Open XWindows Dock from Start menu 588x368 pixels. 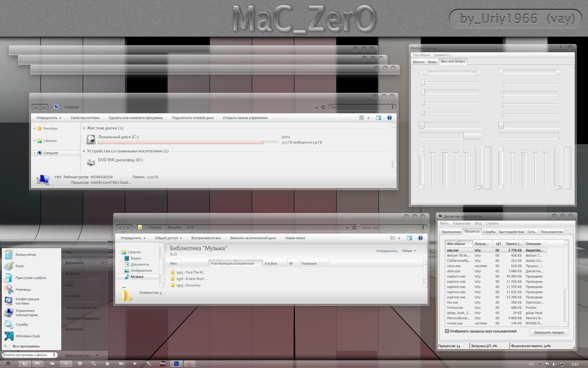click(28, 336)
